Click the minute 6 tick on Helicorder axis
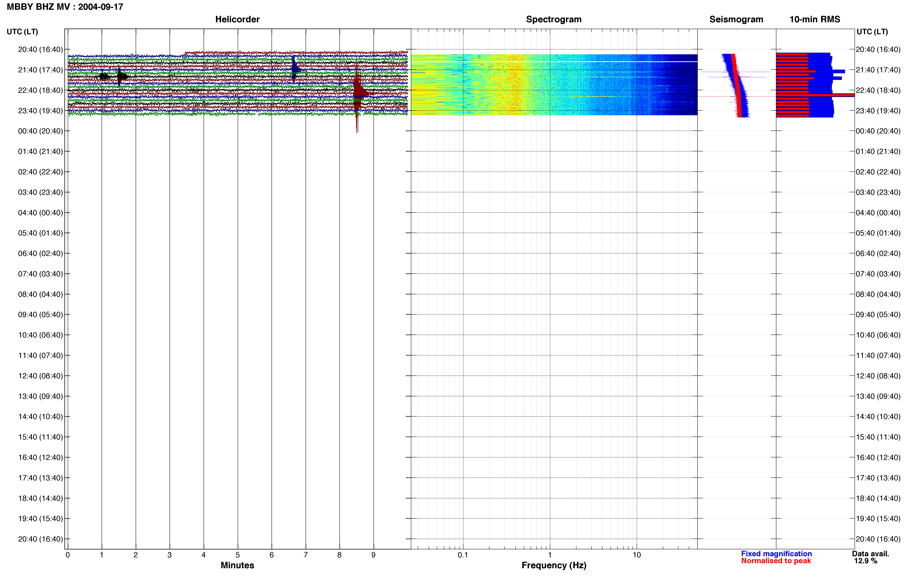 click(272, 555)
